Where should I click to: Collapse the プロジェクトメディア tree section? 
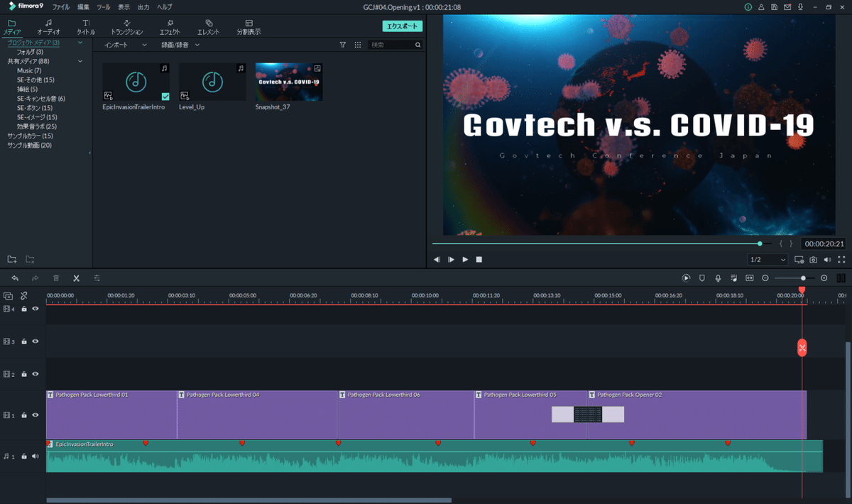80,43
